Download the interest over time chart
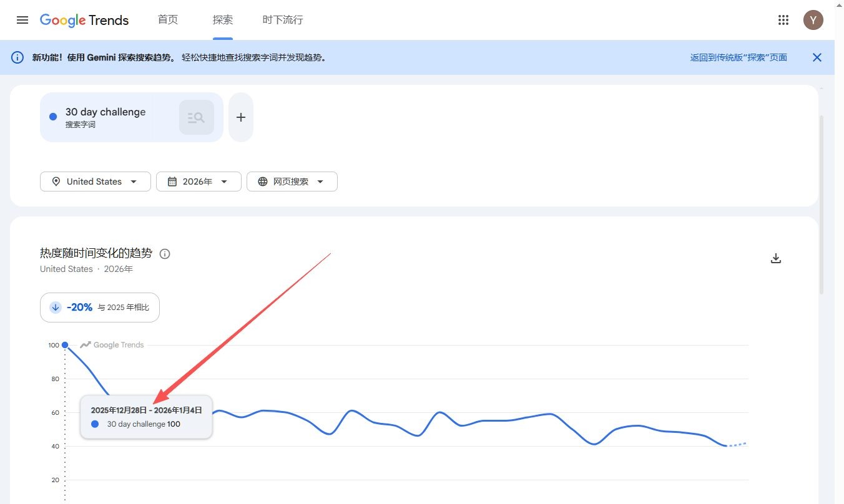The width and height of the screenshot is (844, 504). tap(776, 258)
